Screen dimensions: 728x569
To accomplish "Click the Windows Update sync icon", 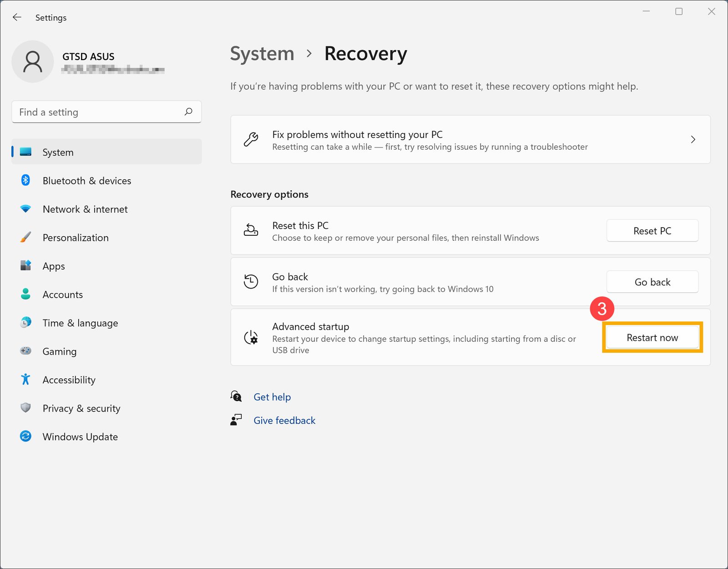I will [x=26, y=437].
